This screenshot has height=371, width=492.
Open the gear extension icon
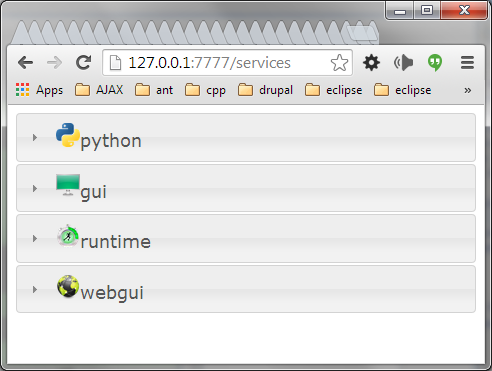[371, 63]
